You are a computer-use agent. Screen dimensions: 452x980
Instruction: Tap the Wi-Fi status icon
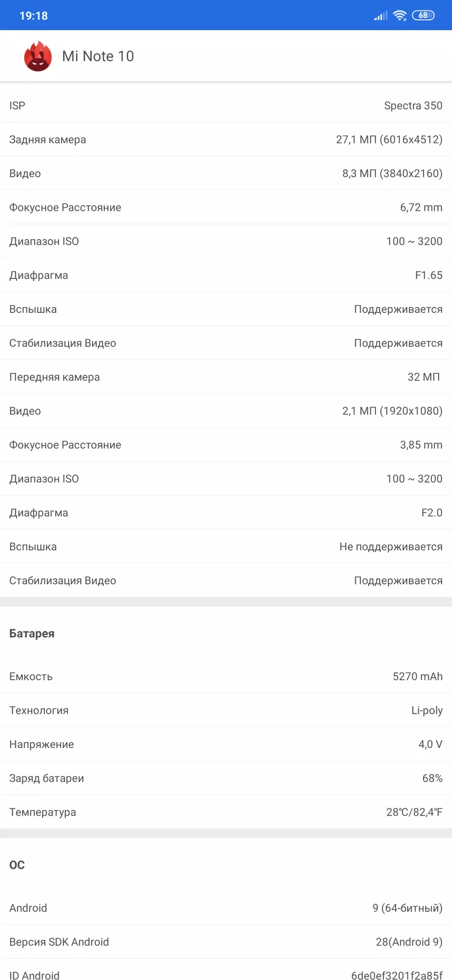coord(400,15)
